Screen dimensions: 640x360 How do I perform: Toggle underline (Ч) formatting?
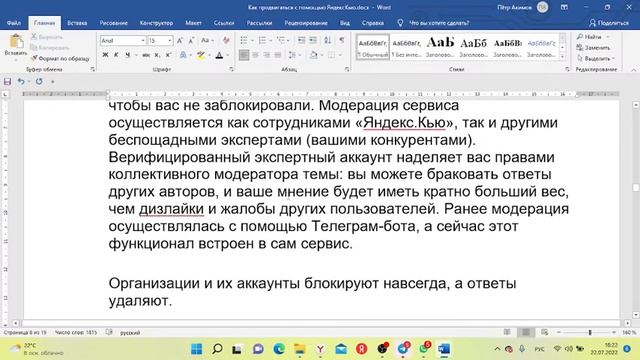[x=127, y=55]
